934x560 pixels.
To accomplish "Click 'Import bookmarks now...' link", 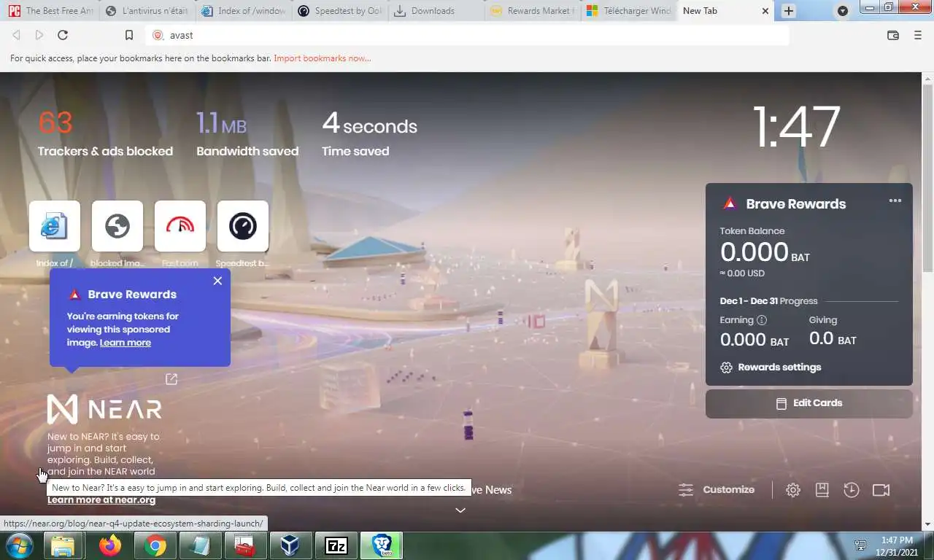I will [323, 58].
